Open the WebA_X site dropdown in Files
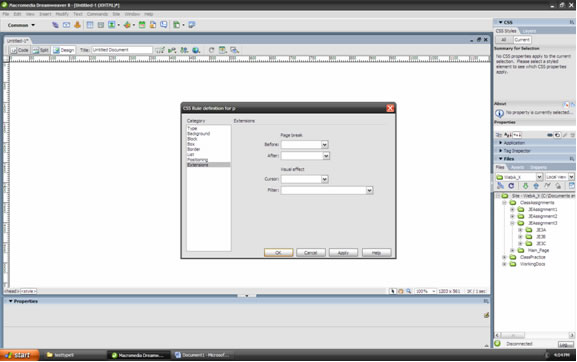 tap(539, 177)
